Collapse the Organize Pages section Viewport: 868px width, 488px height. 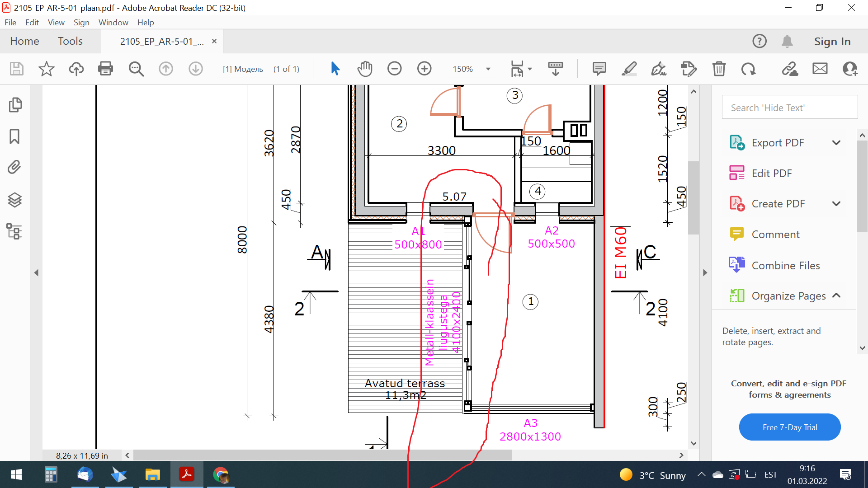pos(836,296)
